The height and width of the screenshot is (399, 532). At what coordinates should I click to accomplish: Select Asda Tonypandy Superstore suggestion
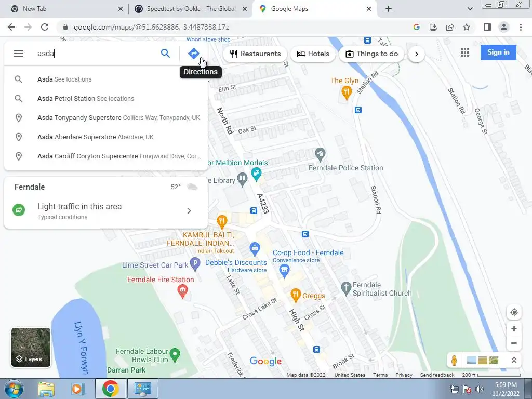point(106,118)
